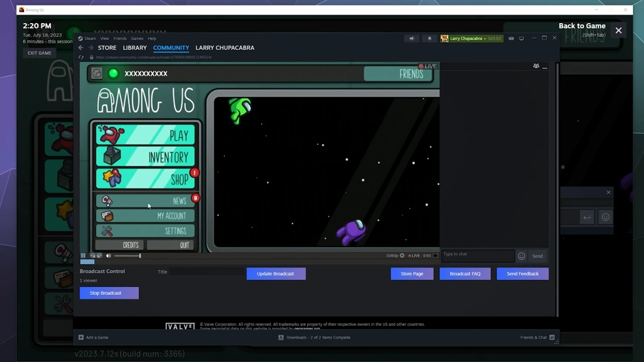Viewport: 644px width, 362px height.
Task: Open Steam announcements via megaphone icon
Action: 412,38
